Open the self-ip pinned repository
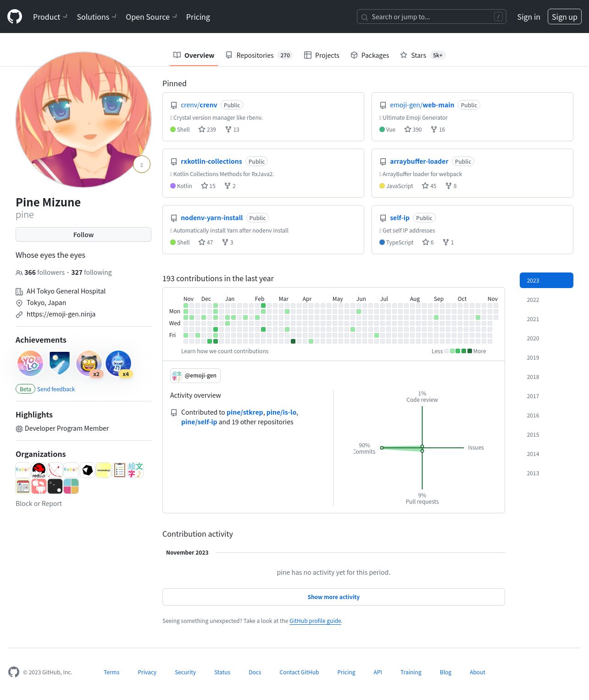This screenshot has width=589, height=700. (x=400, y=218)
